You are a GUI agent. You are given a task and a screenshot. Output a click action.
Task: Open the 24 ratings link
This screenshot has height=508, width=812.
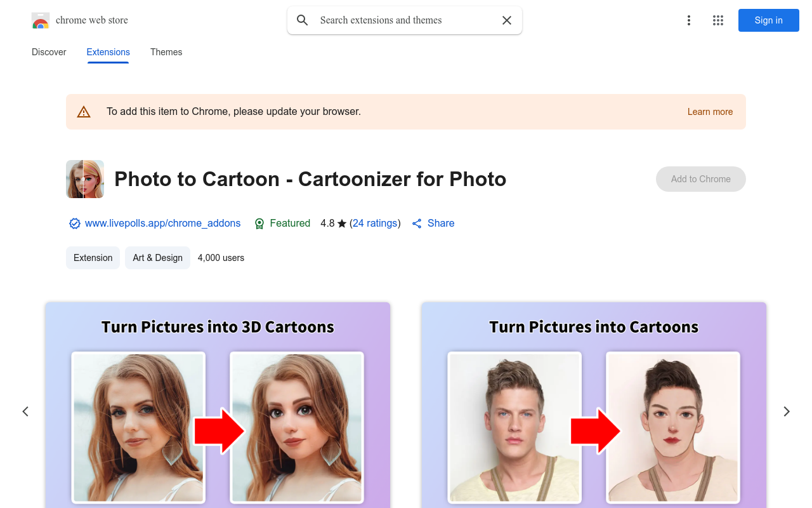375,224
